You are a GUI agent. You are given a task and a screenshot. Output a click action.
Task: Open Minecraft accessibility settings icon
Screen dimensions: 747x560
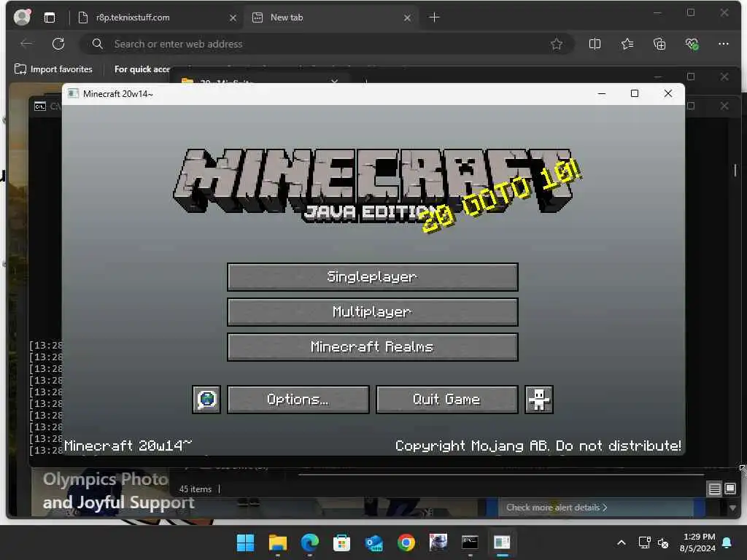click(539, 400)
